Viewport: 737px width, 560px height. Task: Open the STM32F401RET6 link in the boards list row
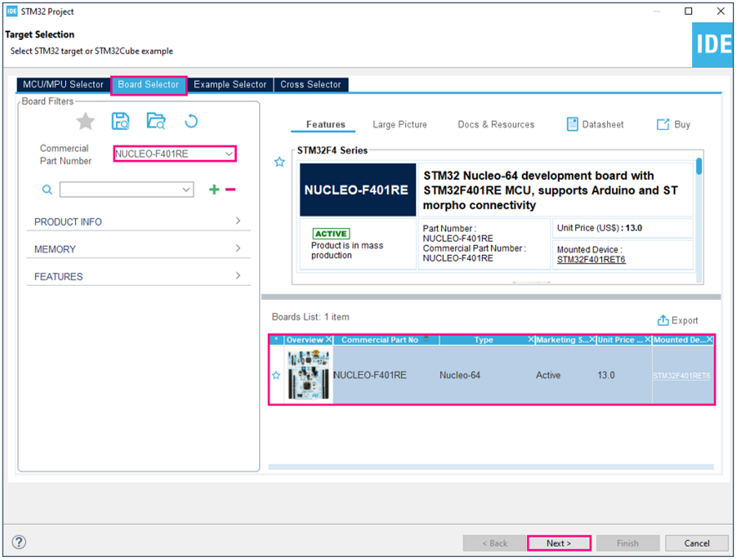[x=681, y=376]
